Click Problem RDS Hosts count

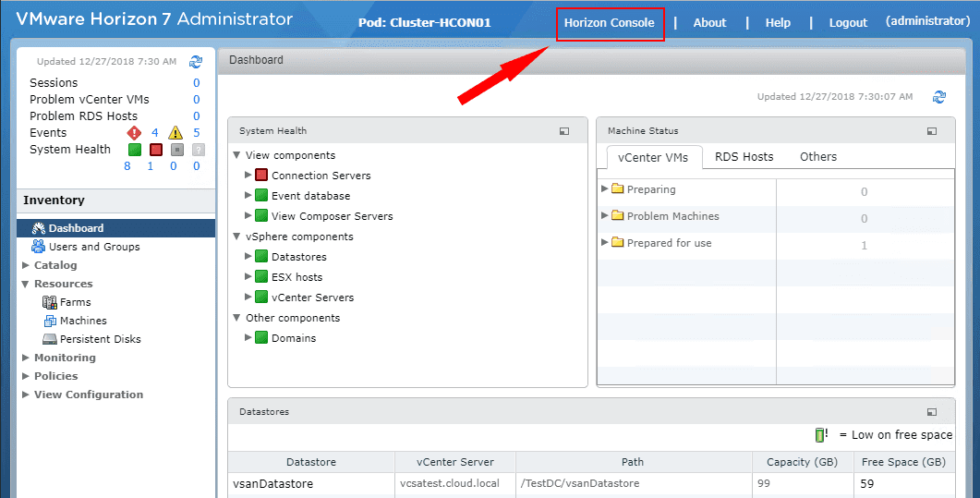pyautogui.click(x=196, y=116)
